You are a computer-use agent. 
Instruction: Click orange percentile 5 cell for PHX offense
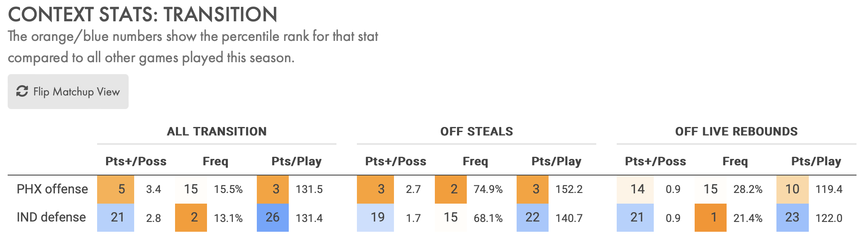coord(115,189)
